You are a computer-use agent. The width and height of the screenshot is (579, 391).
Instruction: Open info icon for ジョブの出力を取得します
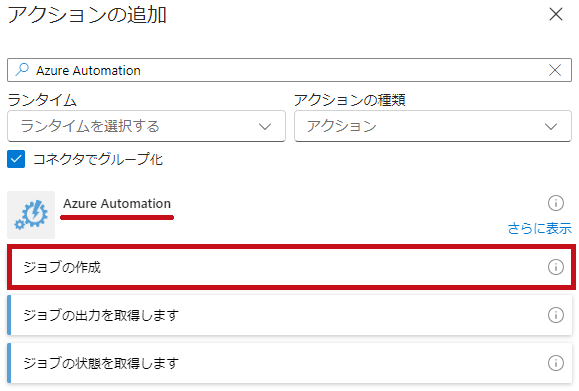coord(555,315)
